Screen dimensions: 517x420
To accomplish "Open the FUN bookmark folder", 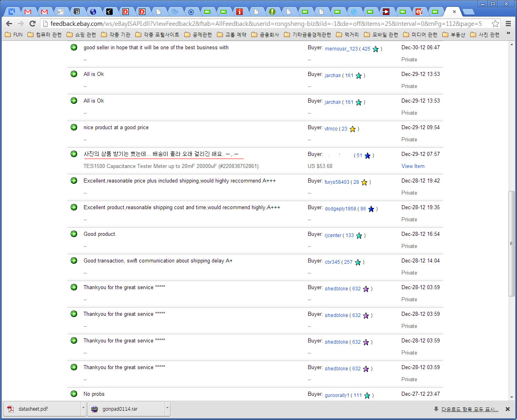I will pyautogui.click(x=14, y=35).
